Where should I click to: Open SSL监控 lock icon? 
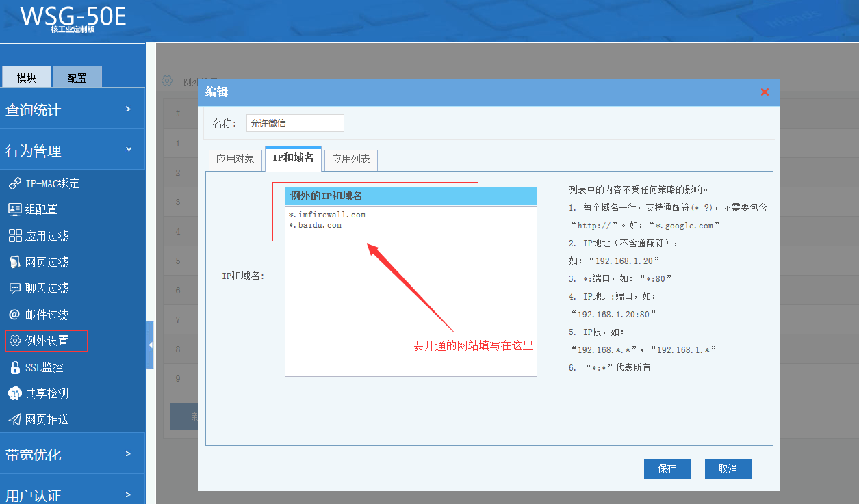tap(14, 367)
